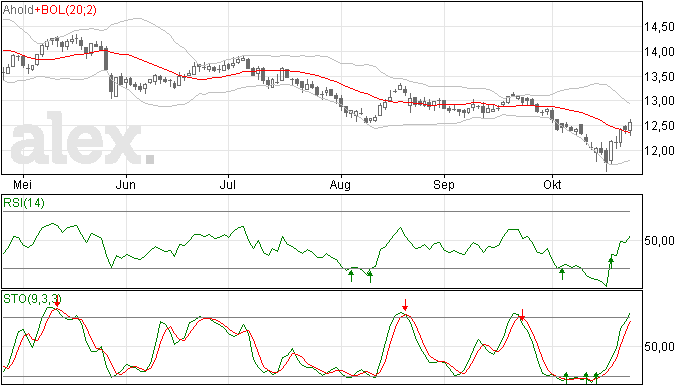Click the 14,50 price axis label
The height and width of the screenshot is (387, 690).
point(659,27)
